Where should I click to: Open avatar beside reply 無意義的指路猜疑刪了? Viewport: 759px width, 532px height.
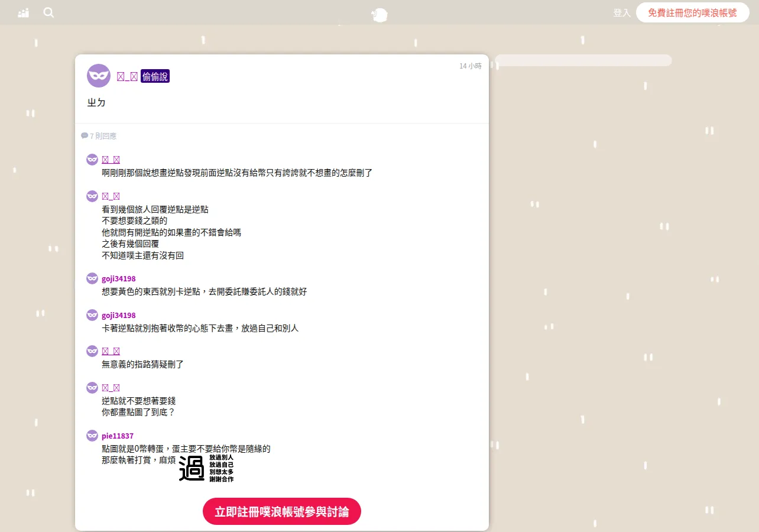click(92, 351)
